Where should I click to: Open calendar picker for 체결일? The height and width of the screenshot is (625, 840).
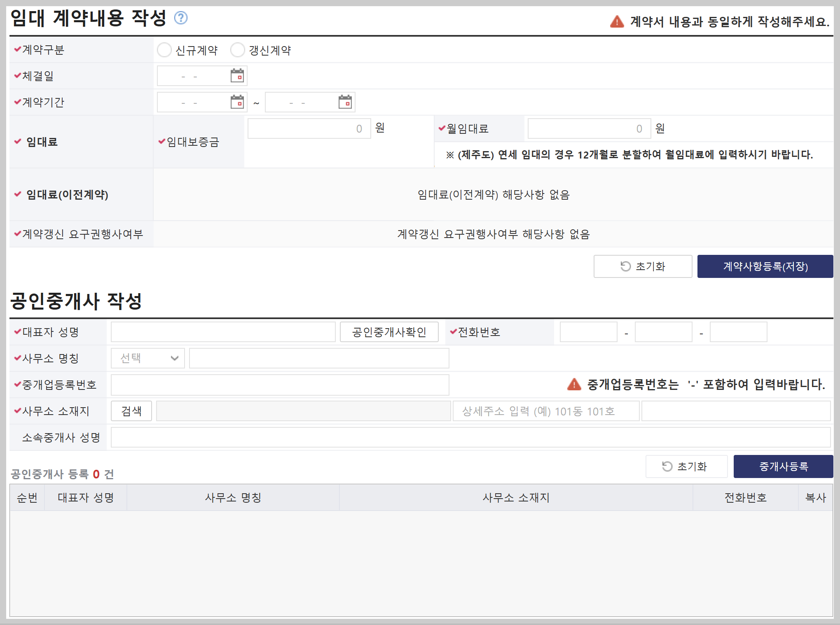(x=237, y=76)
